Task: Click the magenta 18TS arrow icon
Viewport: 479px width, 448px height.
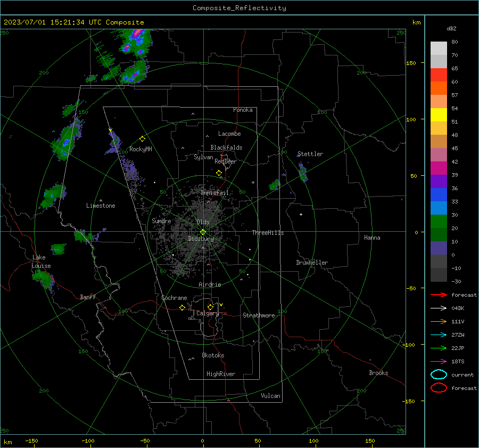Action: coord(439,362)
